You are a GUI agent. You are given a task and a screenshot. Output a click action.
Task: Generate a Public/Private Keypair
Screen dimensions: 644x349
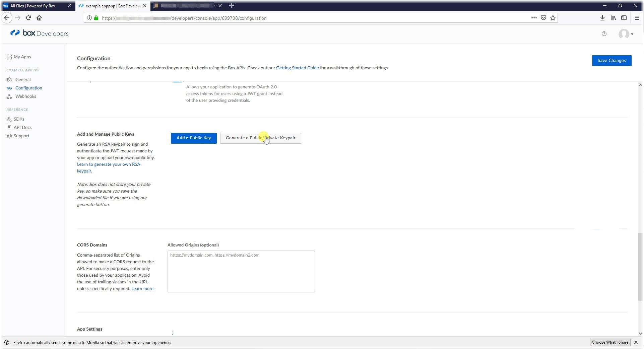coord(260,138)
